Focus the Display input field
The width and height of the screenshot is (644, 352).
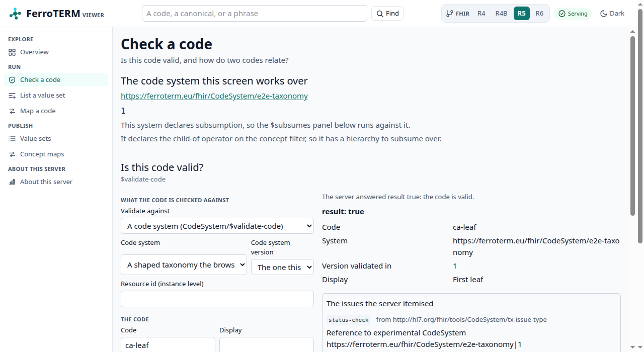tap(267, 345)
